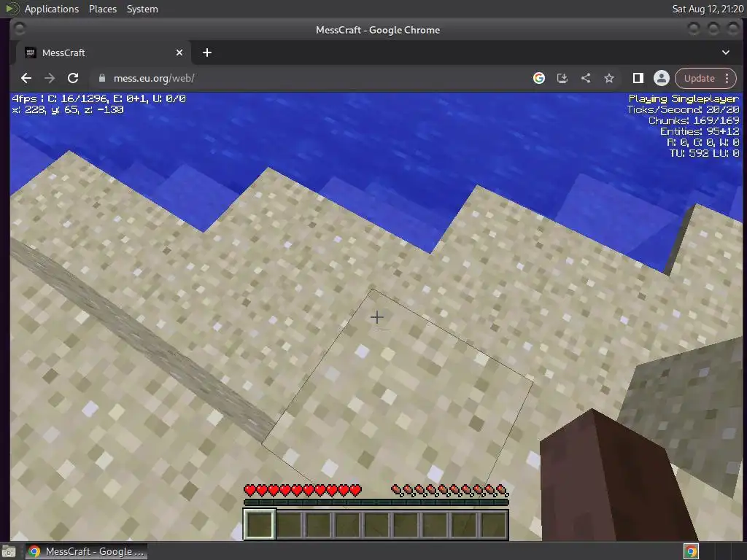Select the first hotbar slot

coord(260,524)
